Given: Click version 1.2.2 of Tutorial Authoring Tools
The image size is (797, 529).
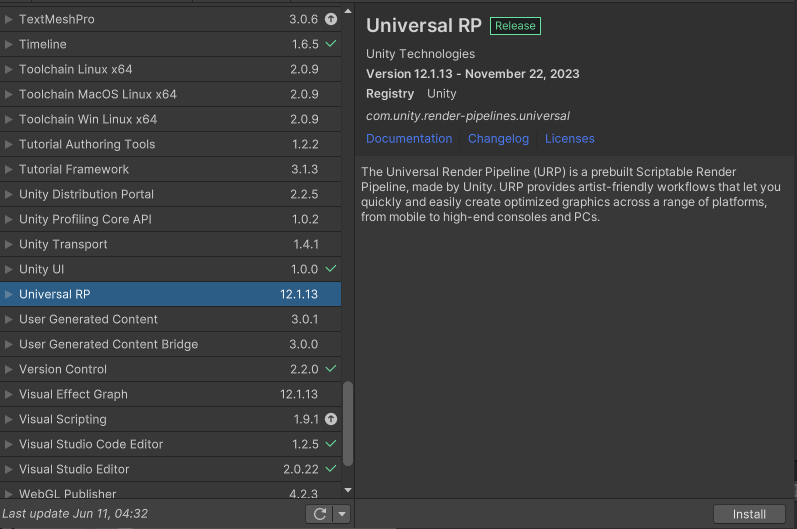Looking at the screenshot, I should (x=305, y=144).
